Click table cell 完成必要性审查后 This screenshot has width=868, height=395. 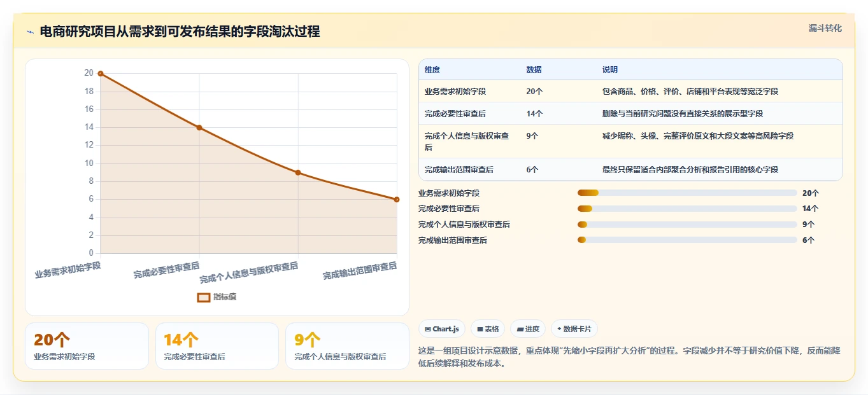click(x=455, y=114)
